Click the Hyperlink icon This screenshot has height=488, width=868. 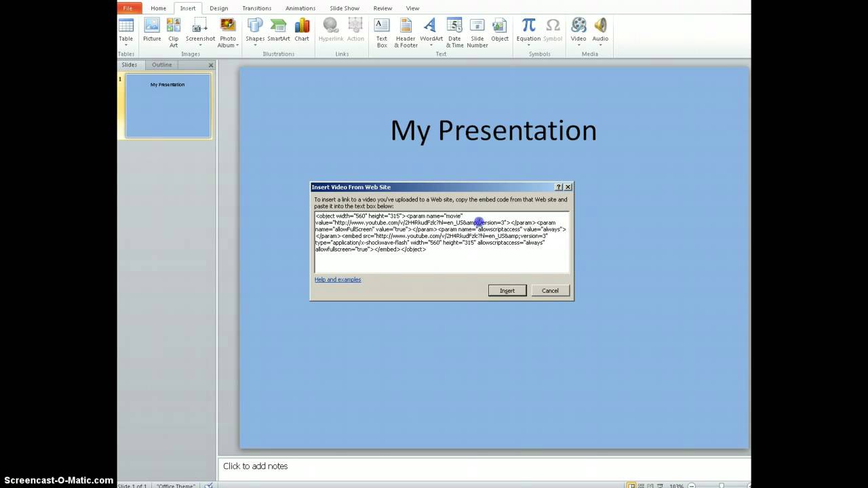331,26
